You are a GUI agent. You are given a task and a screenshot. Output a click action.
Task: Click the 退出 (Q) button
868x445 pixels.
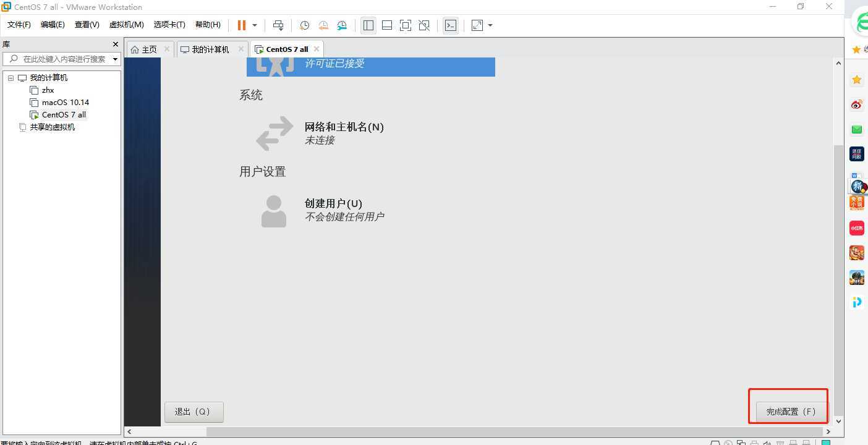point(194,412)
